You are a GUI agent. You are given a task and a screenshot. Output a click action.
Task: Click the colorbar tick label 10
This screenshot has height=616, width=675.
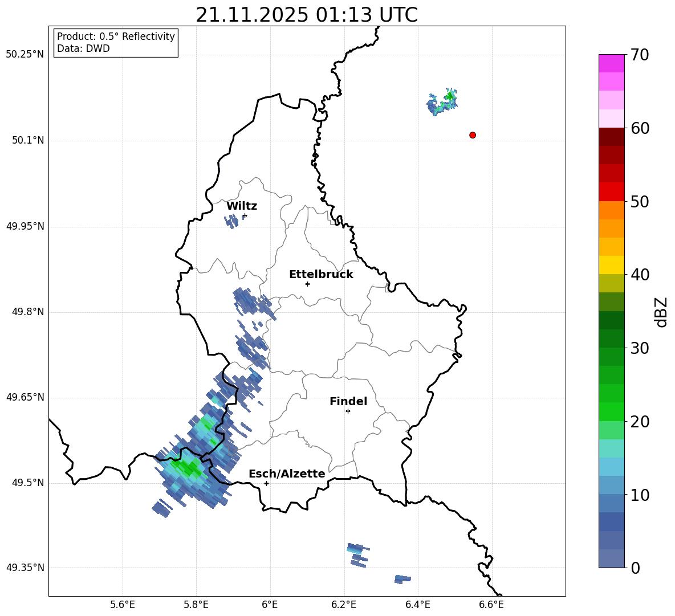click(x=640, y=495)
